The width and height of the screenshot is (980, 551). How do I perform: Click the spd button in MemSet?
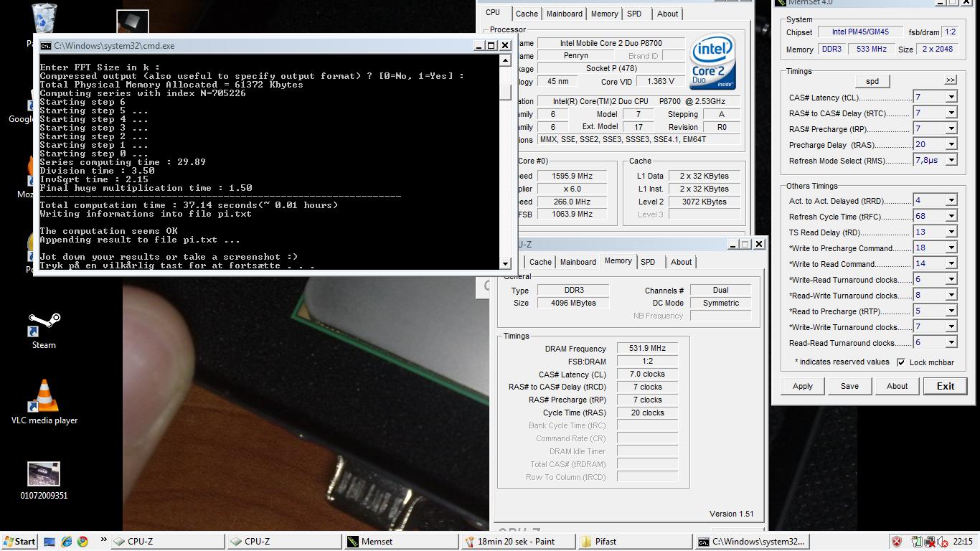point(872,81)
